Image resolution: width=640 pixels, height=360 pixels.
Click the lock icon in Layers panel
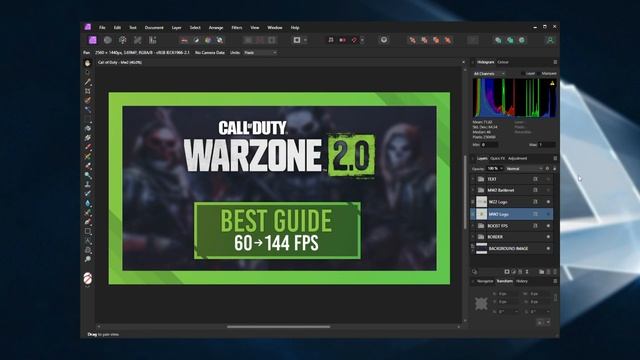click(554, 168)
